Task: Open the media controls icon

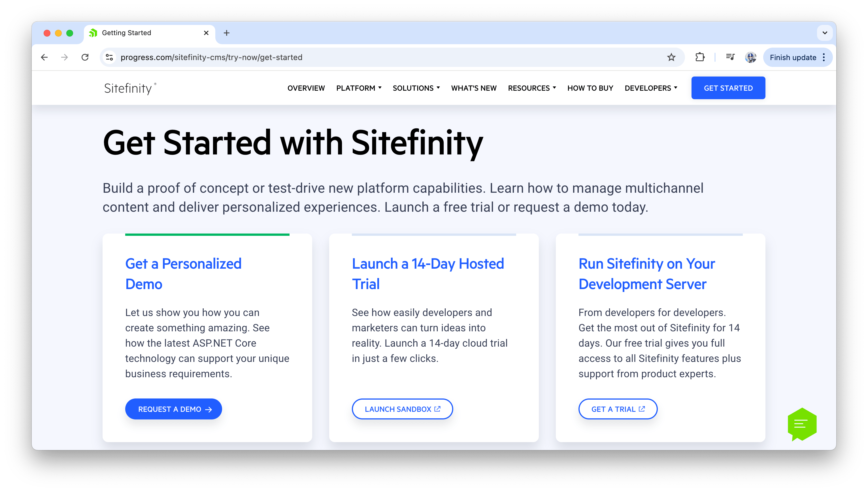Action: pos(730,58)
